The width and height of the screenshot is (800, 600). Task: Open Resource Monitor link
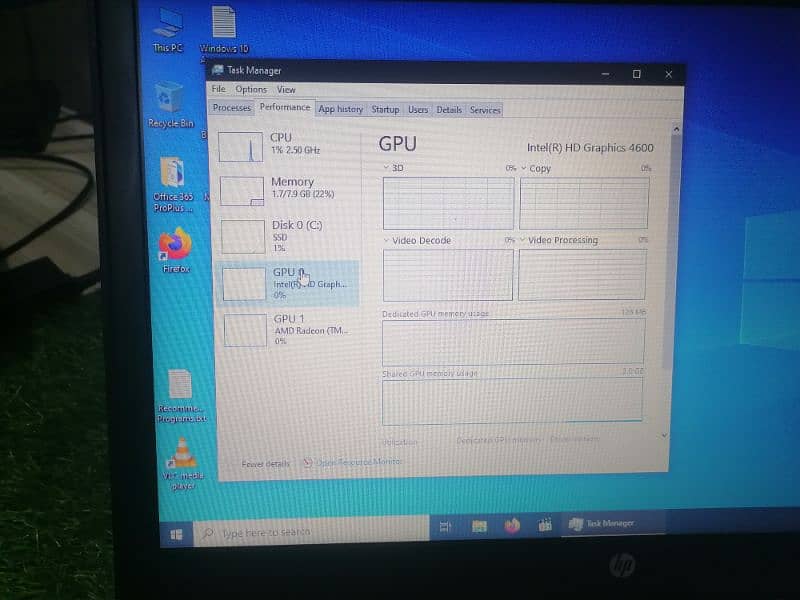tap(359, 462)
